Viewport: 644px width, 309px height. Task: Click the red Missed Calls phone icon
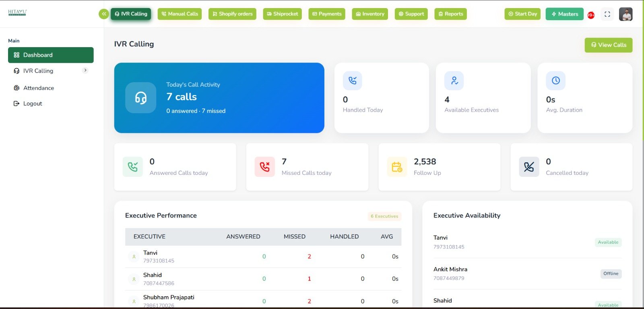point(265,167)
